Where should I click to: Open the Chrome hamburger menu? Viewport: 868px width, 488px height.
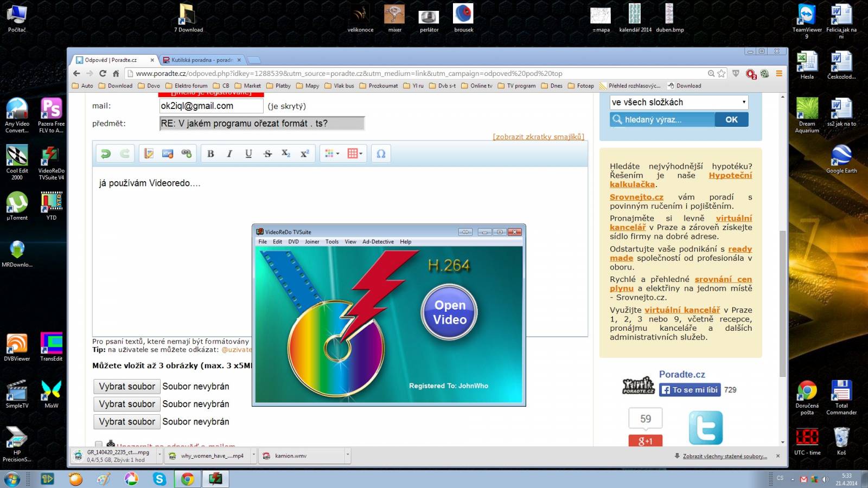779,73
